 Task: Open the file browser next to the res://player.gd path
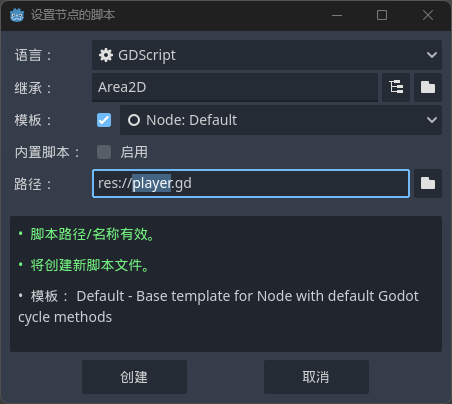point(428,183)
